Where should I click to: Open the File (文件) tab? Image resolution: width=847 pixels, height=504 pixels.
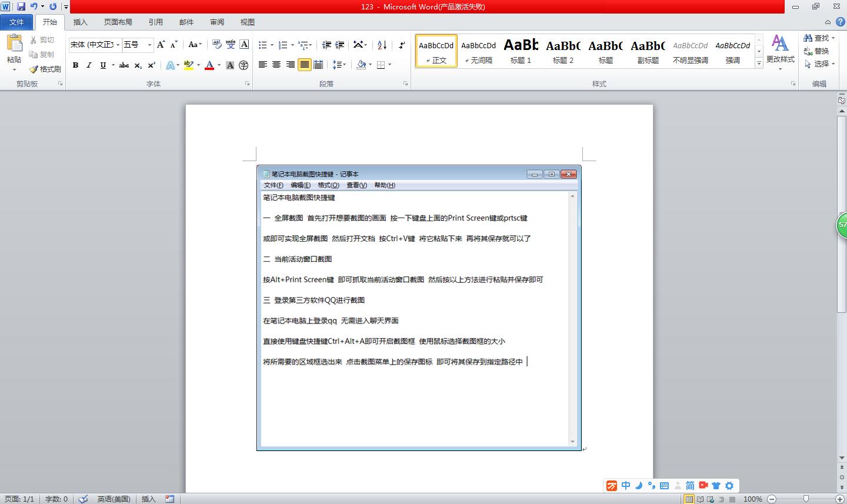point(16,22)
